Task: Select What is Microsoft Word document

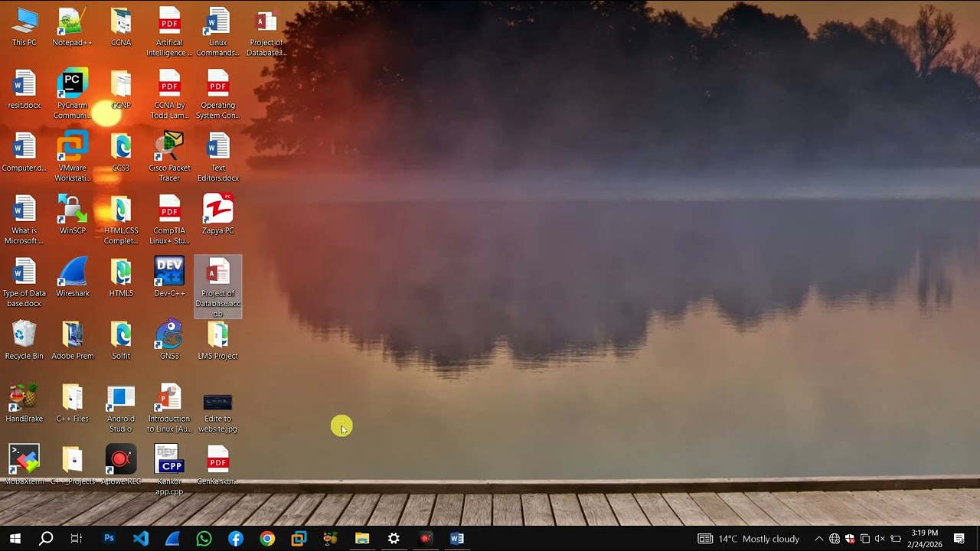Action: click(24, 220)
